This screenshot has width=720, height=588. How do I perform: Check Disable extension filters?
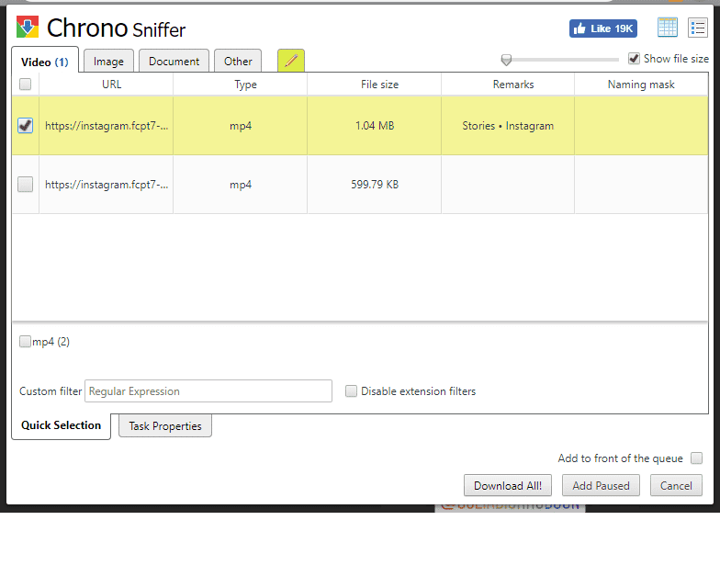(351, 391)
